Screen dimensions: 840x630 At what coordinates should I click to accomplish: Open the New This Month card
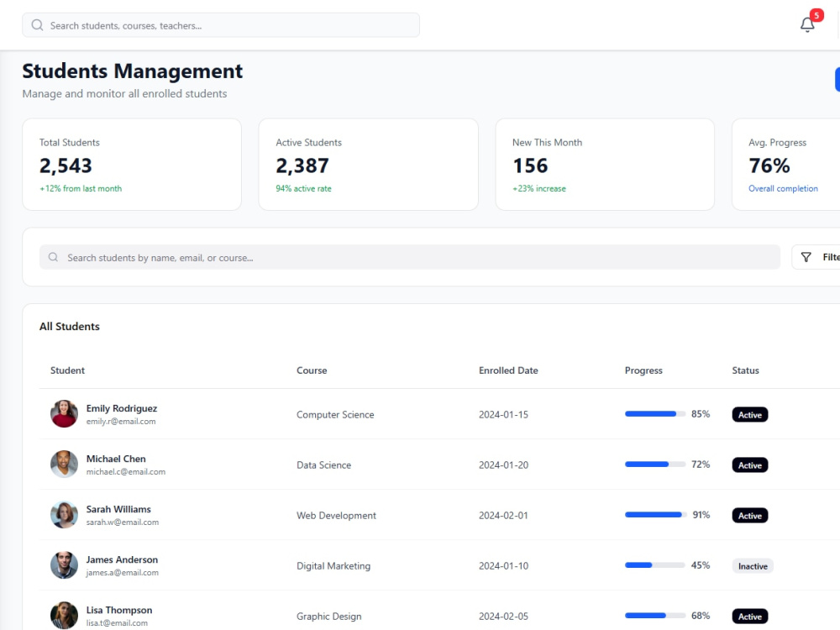(x=605, y=165)
